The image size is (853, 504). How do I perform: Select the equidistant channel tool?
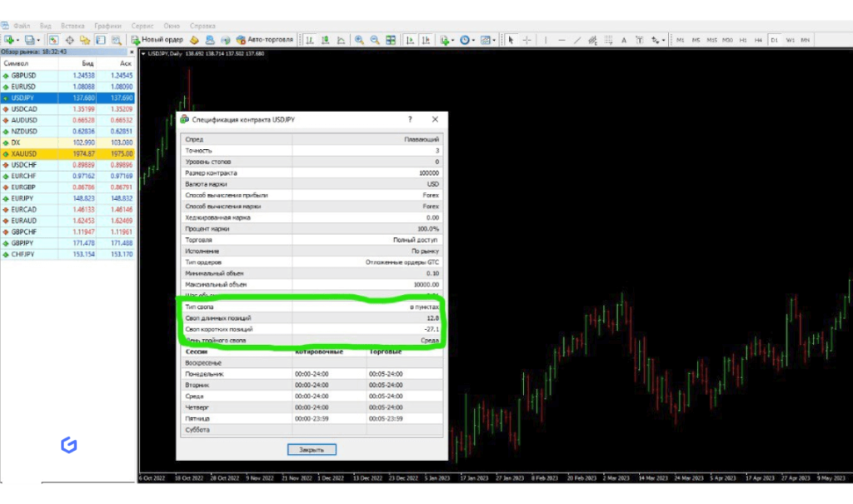pyautogui.click(x=593, y=40)
